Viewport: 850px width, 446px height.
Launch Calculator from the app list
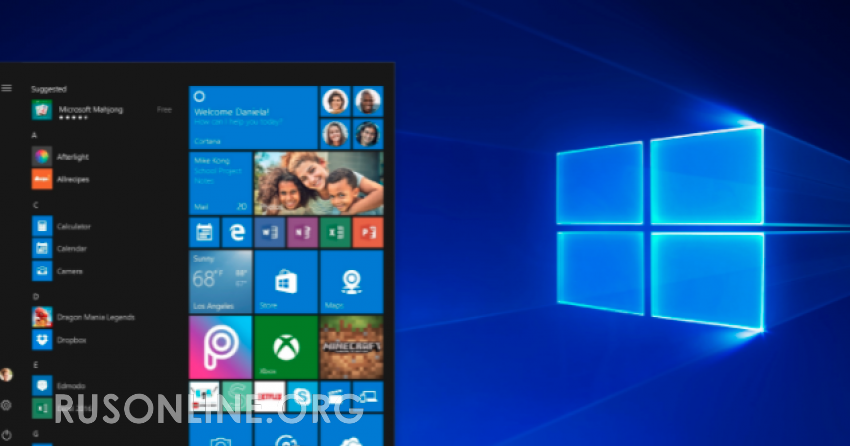click(x=61, y=226)
